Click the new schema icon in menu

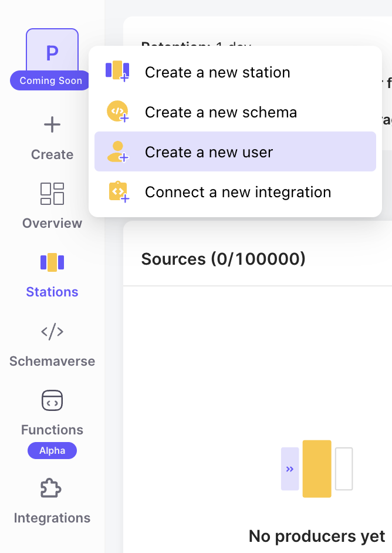(x=118, y=112)
